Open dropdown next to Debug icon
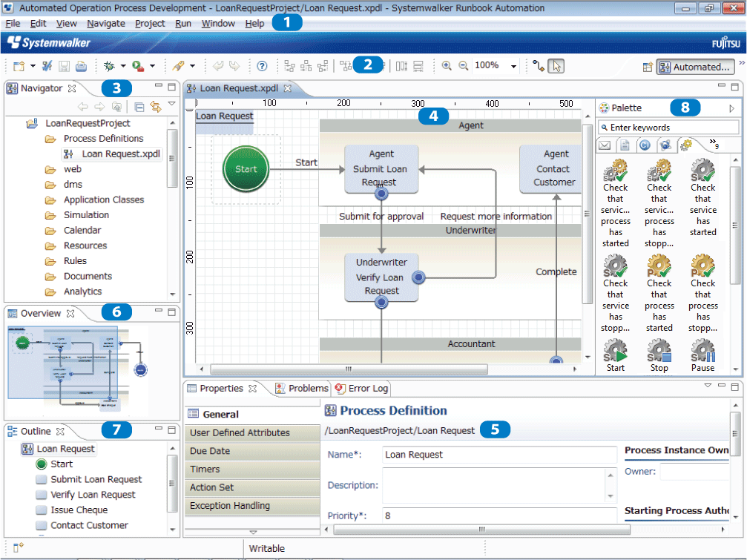 pyautogui.click(x=123, y=66)
